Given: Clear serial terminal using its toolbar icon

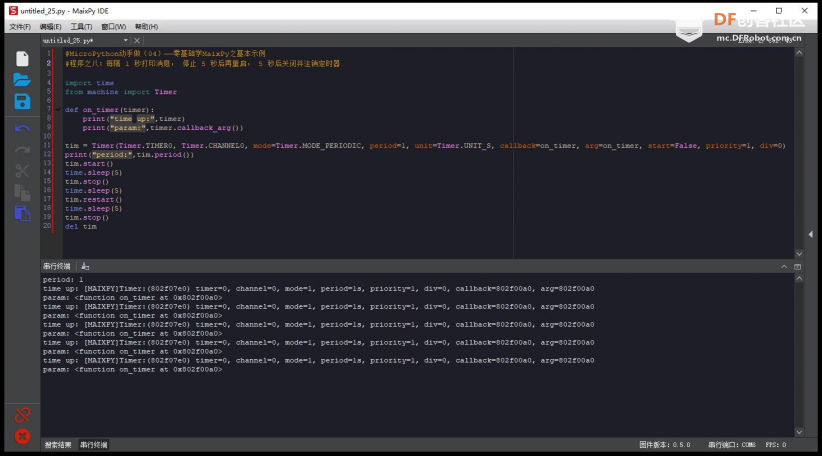Looking at the screenshot, I should coord(85,266).
